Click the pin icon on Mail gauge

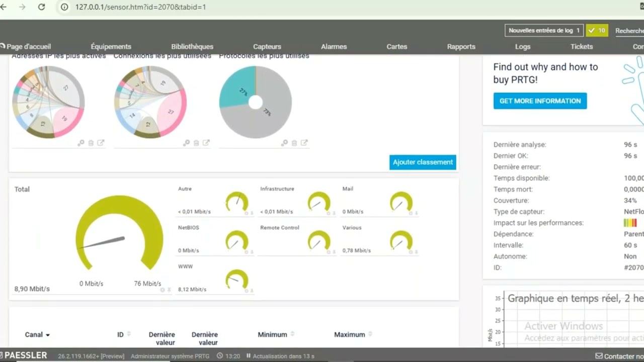click(416, 213)
